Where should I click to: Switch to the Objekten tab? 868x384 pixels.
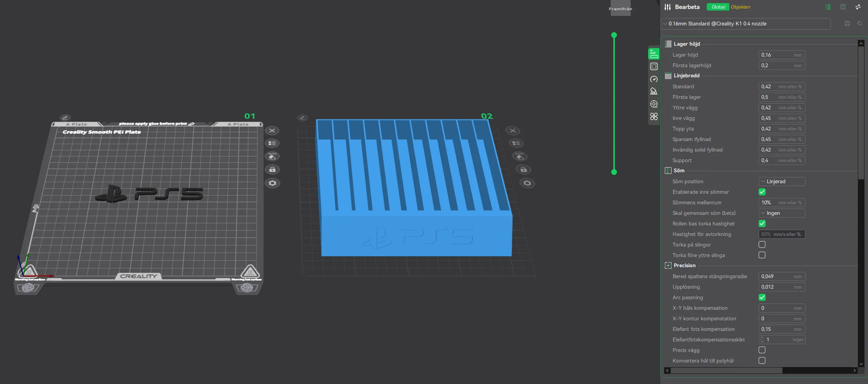740,7
